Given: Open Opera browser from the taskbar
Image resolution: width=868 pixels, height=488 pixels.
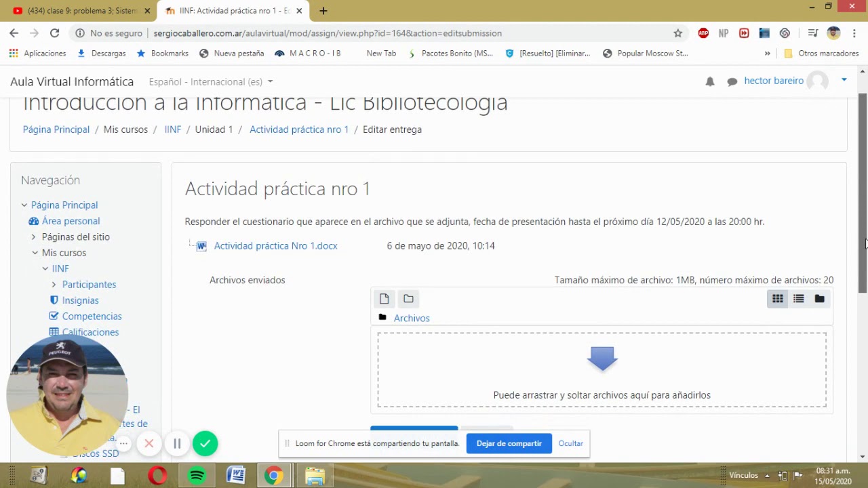Looking at the screenshot, I should click(157, 476).
